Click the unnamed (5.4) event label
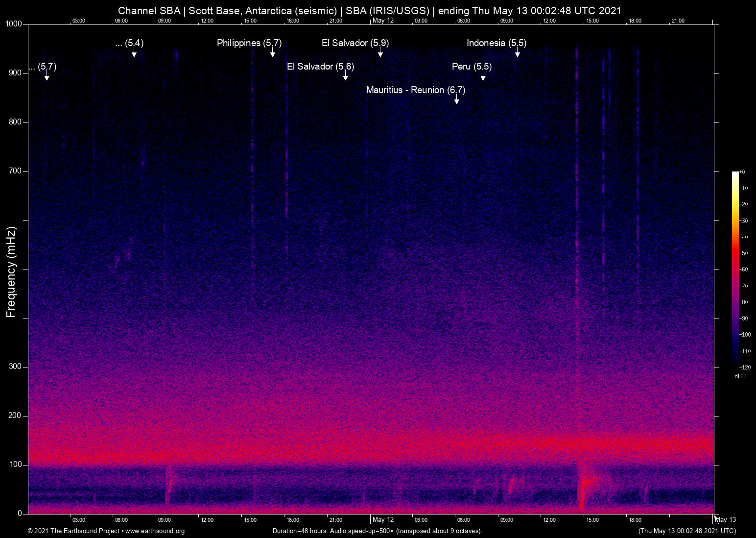The height and width of the screenshot is (538, 756). [130, 43]
